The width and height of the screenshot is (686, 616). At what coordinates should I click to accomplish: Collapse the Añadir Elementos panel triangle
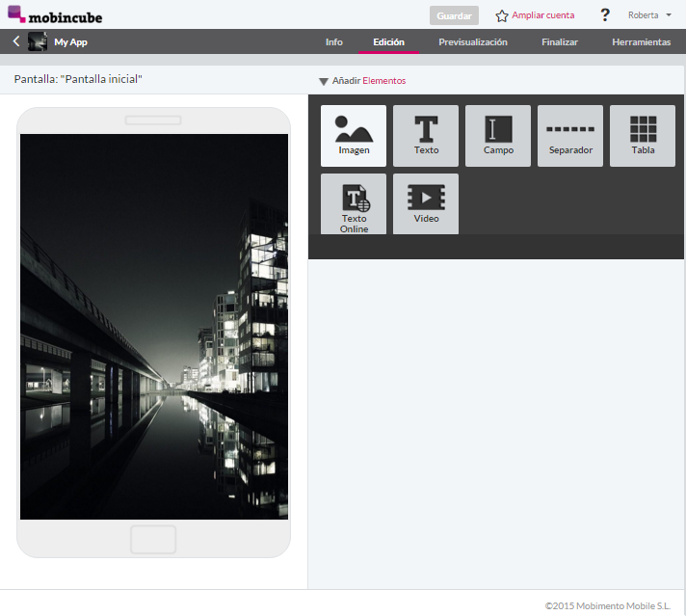coord(324,81)
